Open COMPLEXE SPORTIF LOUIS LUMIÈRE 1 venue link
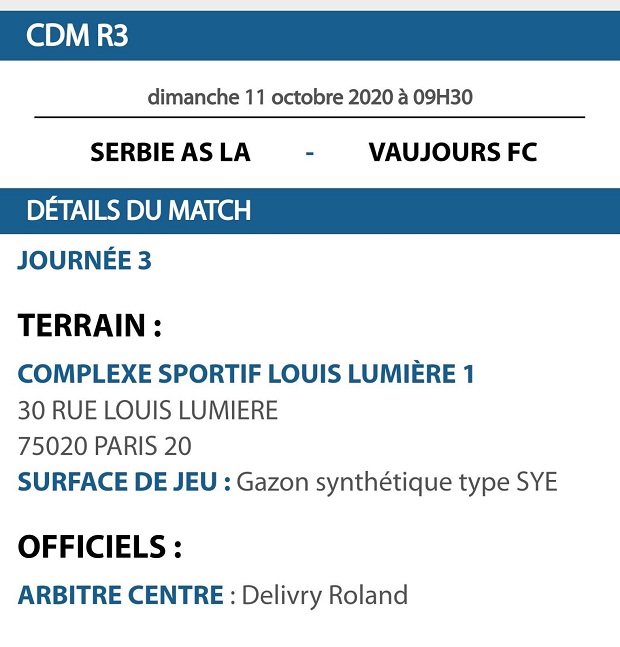 246,375
